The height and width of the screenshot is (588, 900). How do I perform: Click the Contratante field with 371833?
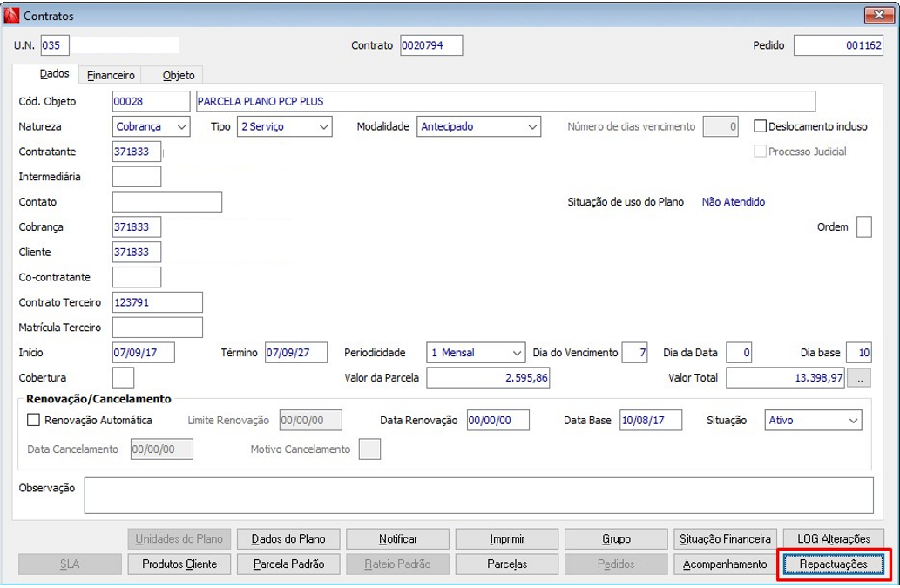[x=137, y=152]
